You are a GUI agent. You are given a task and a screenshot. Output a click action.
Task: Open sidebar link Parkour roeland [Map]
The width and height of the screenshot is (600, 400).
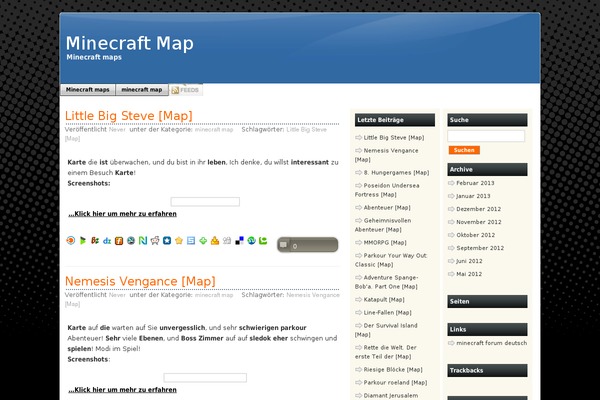click(395, 383)
